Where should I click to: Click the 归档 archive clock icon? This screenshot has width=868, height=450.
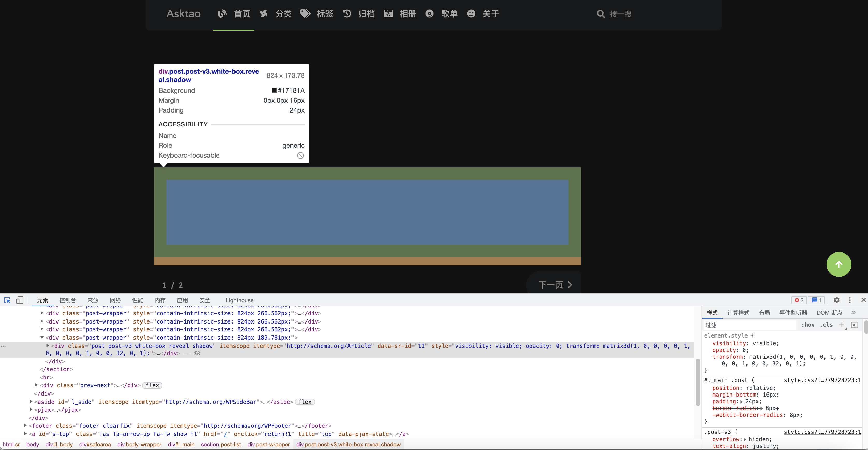click(346, 14)
